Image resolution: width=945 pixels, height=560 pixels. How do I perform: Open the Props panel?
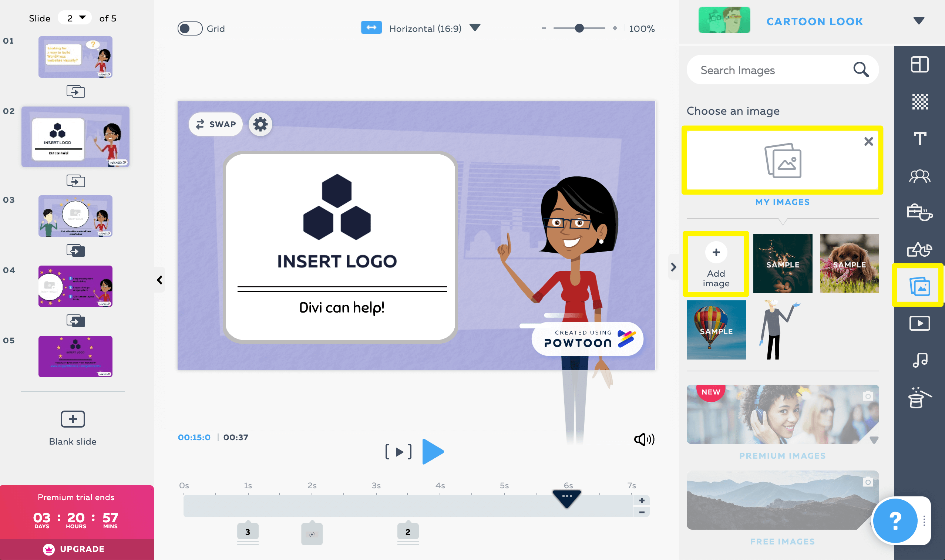pyautogui.click(x=920, y=212)
